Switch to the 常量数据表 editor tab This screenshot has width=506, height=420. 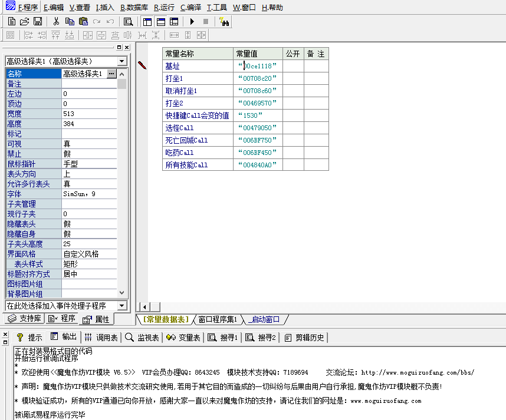pos(166,319)
